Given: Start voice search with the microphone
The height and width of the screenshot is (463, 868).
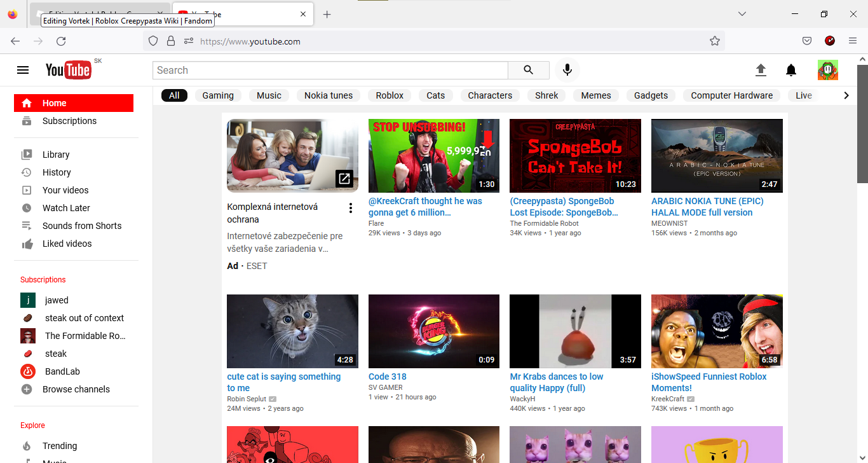Looking at the screenshot, I should point(567,70).
